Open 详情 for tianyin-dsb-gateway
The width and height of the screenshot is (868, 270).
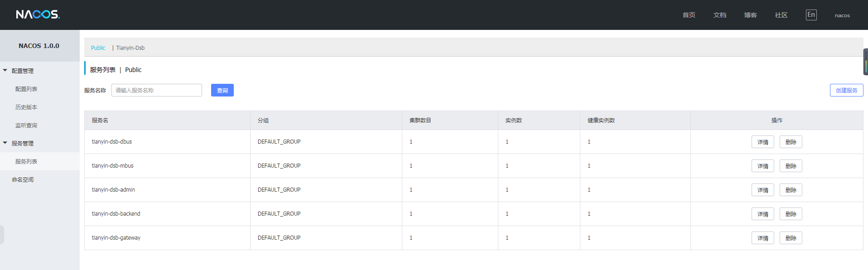tap(762, 238)
